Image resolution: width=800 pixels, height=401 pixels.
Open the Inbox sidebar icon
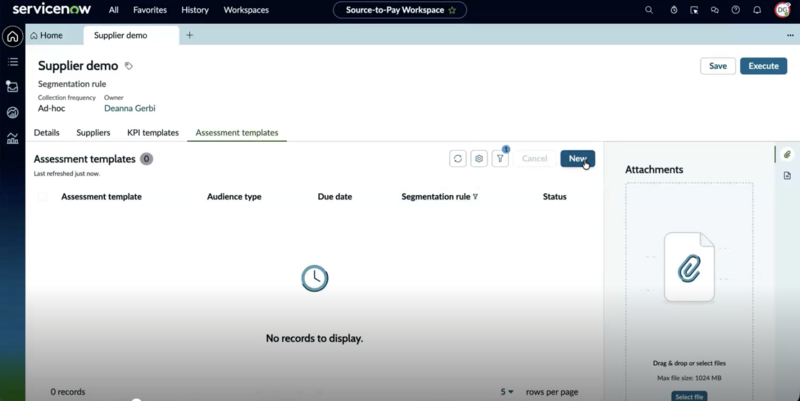(12, 87)
